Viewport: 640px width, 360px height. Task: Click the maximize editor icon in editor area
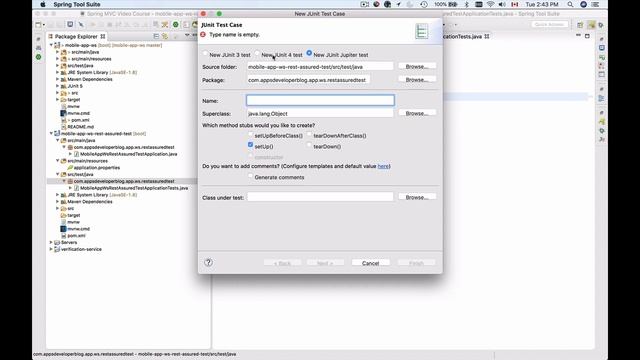[587, 36]
